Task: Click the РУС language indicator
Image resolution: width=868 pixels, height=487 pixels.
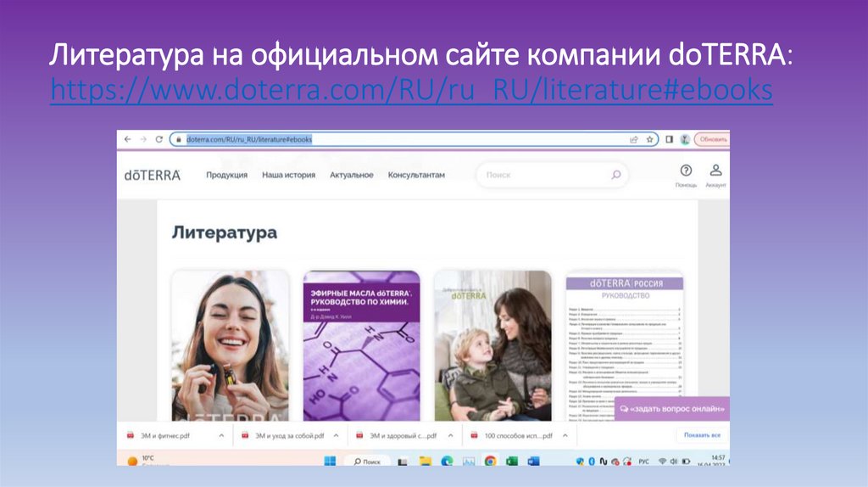Action: point(644,461)
